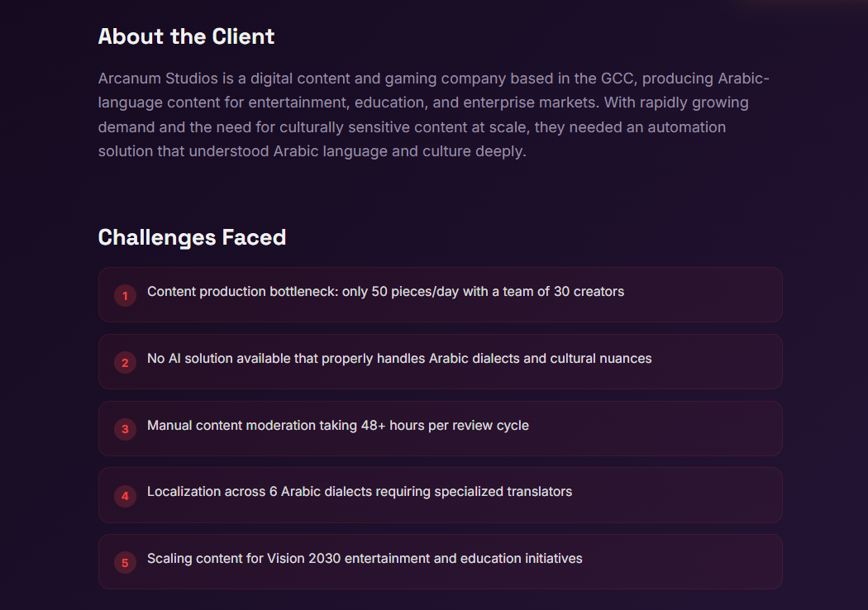This screenshot has width=868, height=610.
Task: Select the localization specialized translators card
Action: click(440, 494)
